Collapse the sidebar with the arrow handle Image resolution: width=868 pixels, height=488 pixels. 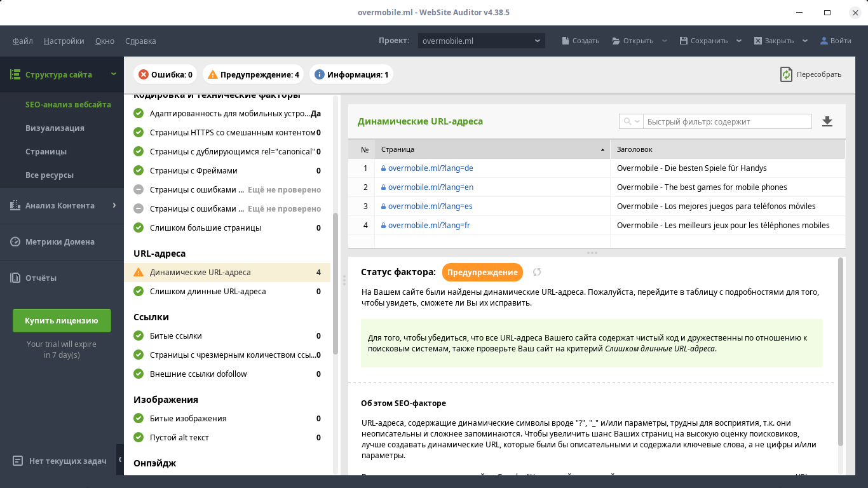pos(120,460)
